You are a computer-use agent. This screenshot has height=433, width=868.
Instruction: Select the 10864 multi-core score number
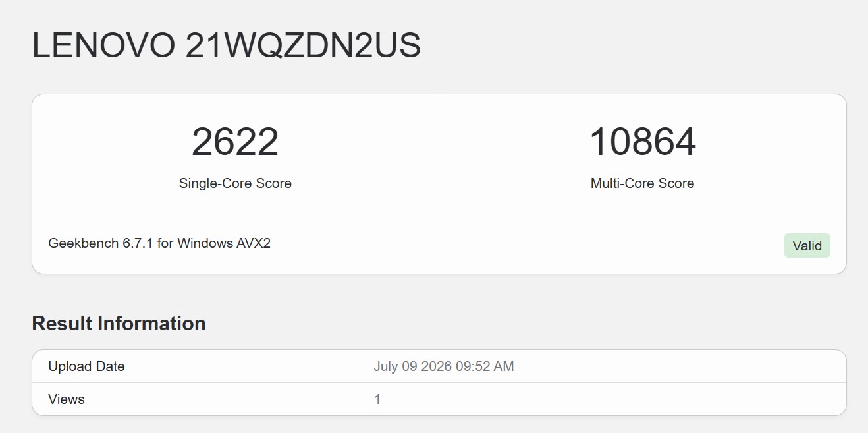tap(642, 142)
